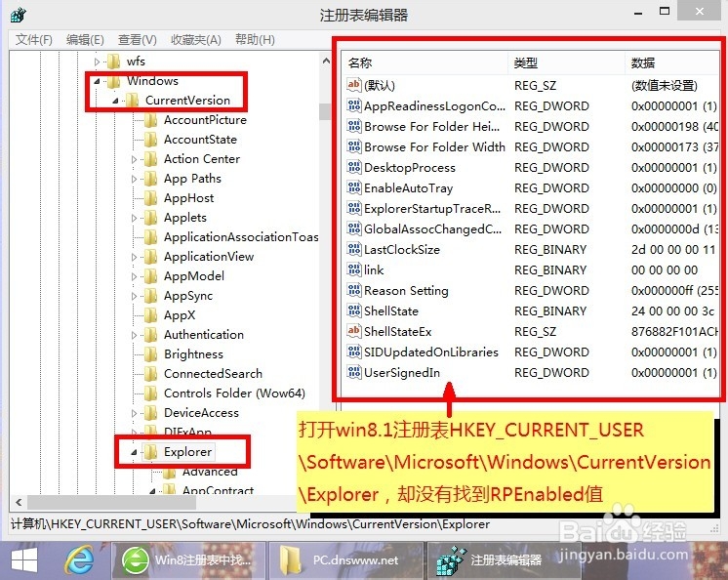Click the GlobalAssocChangedC... value icon

pos(354,228)
